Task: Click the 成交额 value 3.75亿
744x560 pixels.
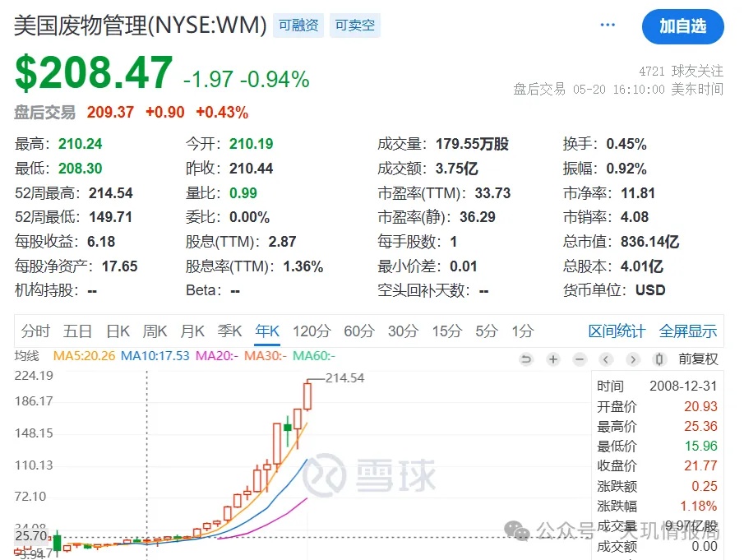Action: click(457, 169)
